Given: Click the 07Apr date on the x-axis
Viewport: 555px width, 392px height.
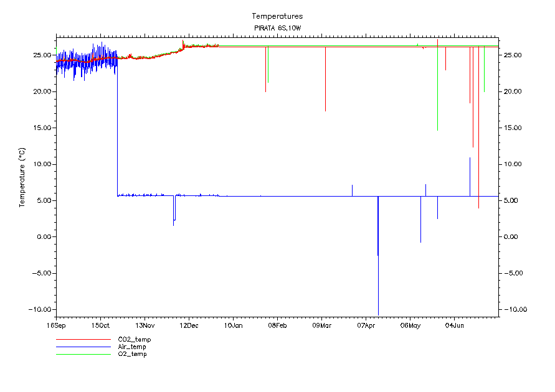Looking at the screenshot, I should (x=366, y=325).
